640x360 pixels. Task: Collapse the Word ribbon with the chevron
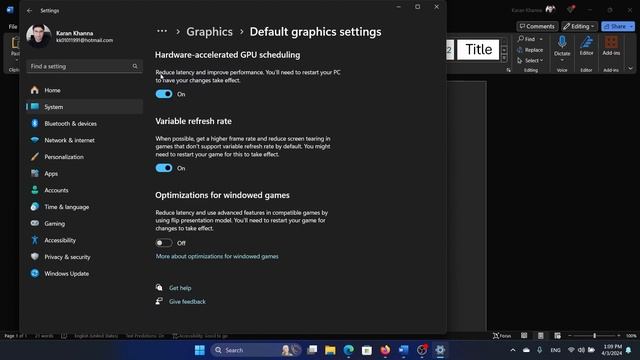click(631, 69)
